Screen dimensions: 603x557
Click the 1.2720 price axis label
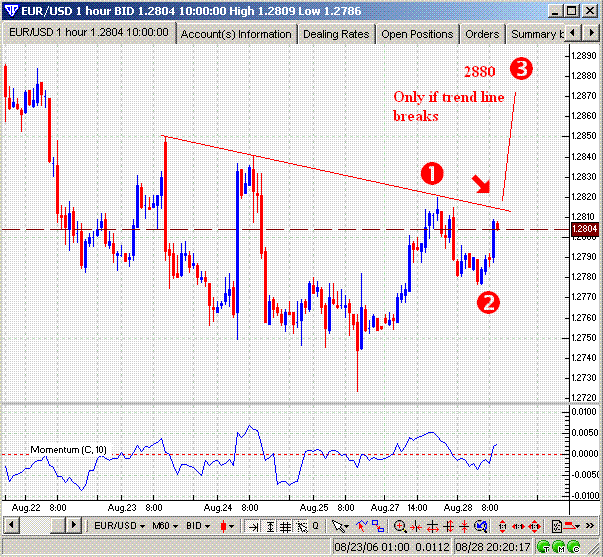pos(584,397)
